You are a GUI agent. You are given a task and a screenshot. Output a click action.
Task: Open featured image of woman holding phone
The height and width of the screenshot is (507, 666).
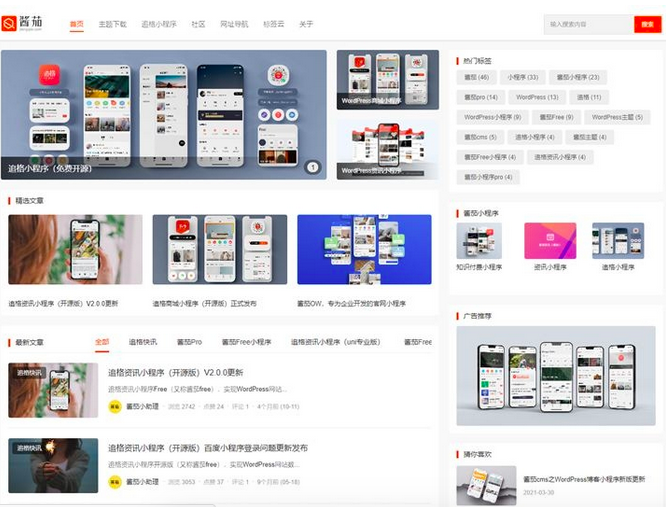click(x=75, y=249)
